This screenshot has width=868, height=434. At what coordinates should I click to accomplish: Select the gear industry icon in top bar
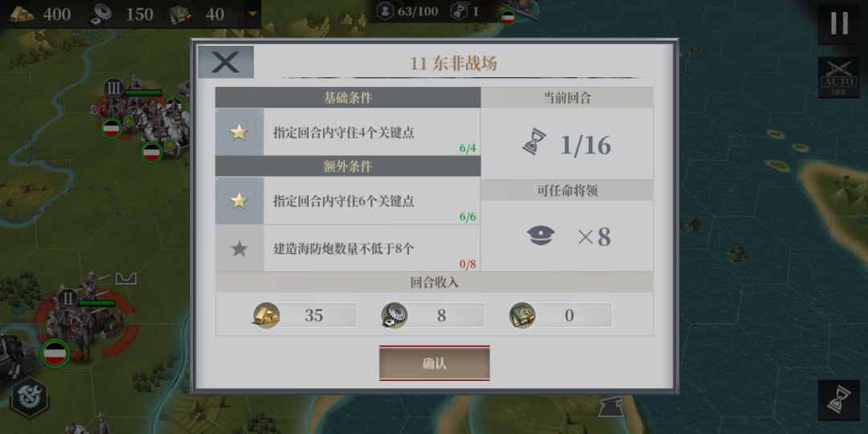click(x=102, y=14)
